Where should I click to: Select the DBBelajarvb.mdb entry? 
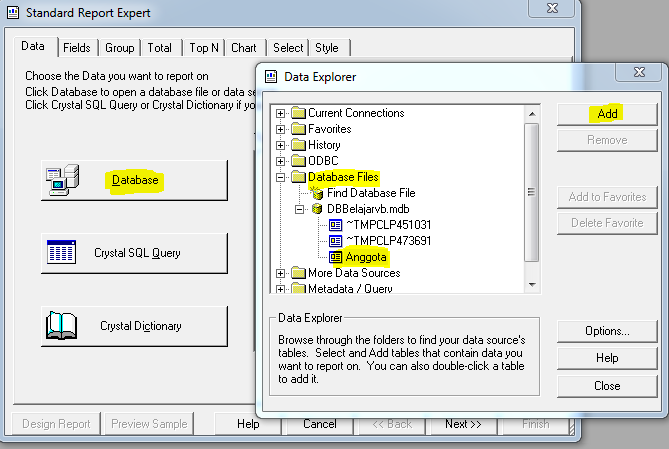[x=368, y=209]
